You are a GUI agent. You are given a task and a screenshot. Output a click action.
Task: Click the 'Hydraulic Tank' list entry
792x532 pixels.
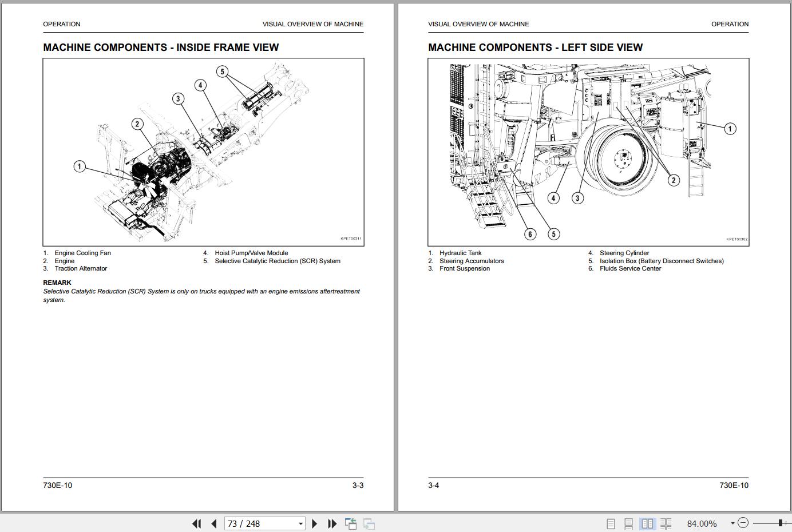click(461, 253)
